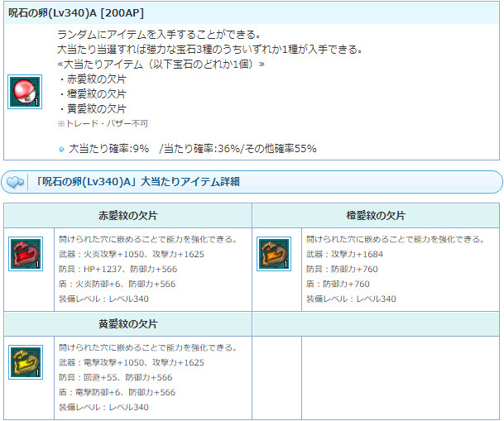Select the 黄愛紋の欠片 table header

tap(128, 323)
